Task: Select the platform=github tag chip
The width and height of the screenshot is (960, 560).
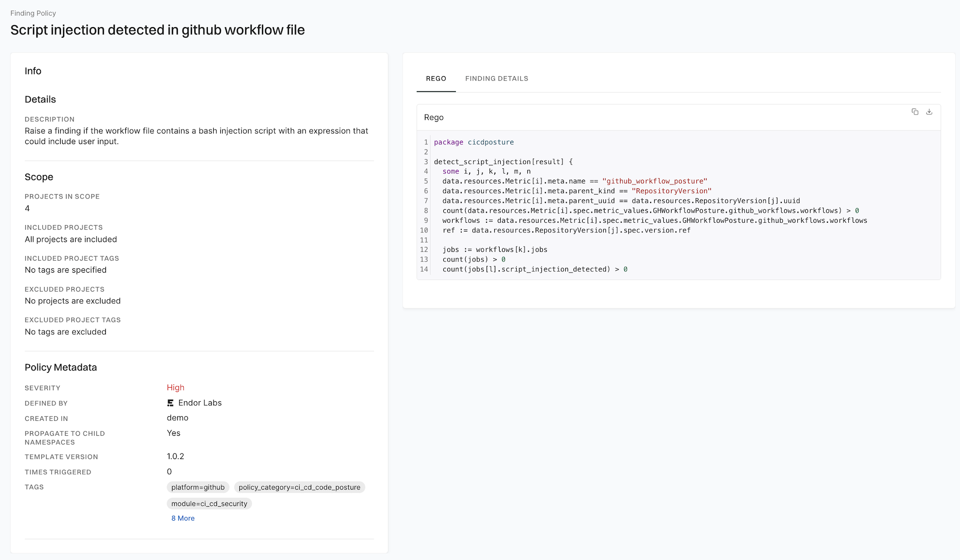Action: [x=198, y=487]
